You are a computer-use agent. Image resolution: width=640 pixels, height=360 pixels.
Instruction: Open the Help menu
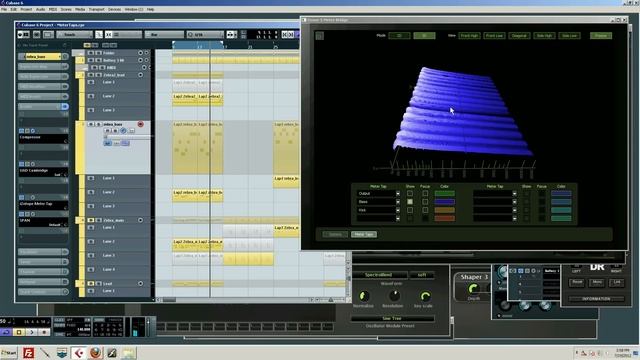(x=151, y=9)
